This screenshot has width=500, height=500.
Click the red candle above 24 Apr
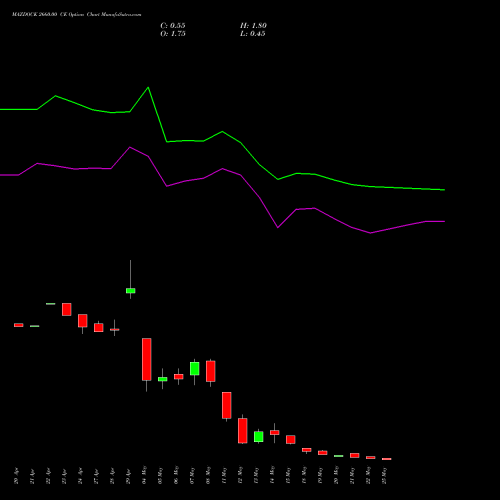[83, 321]
